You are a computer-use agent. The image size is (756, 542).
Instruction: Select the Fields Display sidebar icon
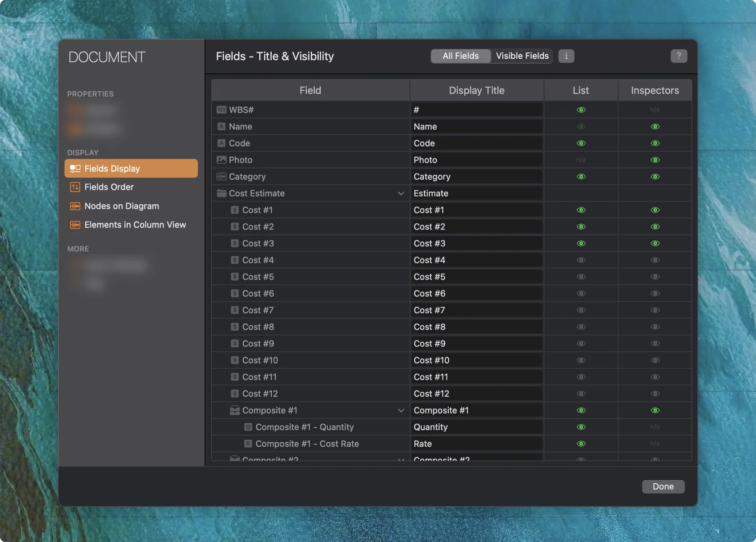(x=75, y=168)
